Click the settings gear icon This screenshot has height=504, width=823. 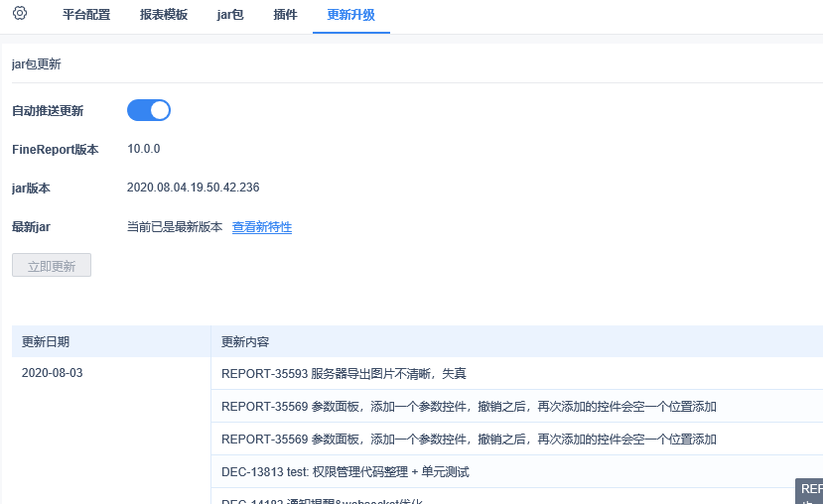[20, 13]
